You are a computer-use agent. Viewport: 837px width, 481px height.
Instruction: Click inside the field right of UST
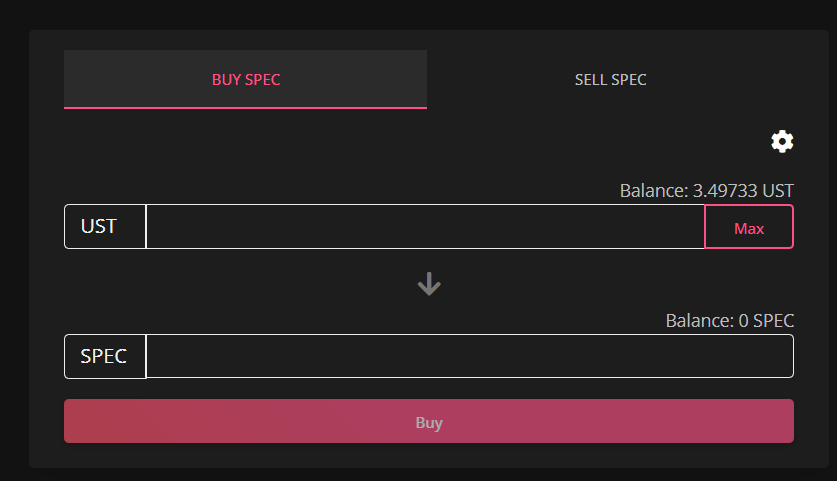point(425,226)
